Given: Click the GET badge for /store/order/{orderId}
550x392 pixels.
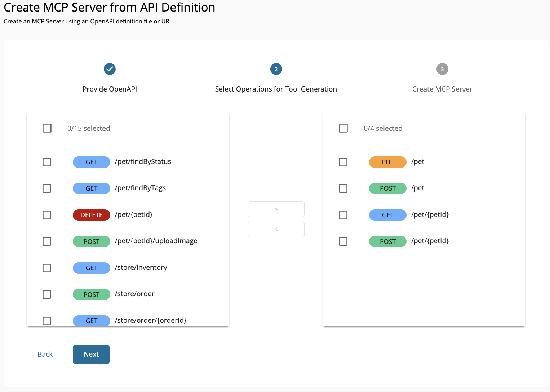Looking at the screenshot, I should click(92, 321).
